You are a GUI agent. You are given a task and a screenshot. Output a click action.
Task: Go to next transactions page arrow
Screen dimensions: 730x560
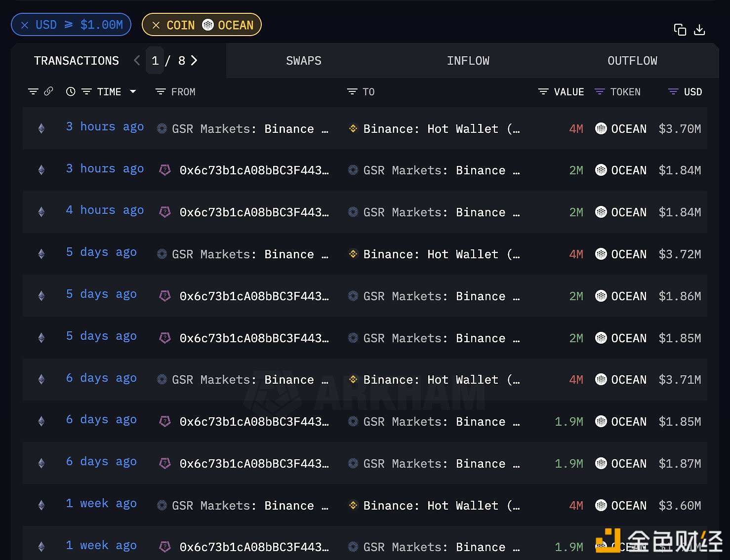pyautogui.click(x=194, y=60)
